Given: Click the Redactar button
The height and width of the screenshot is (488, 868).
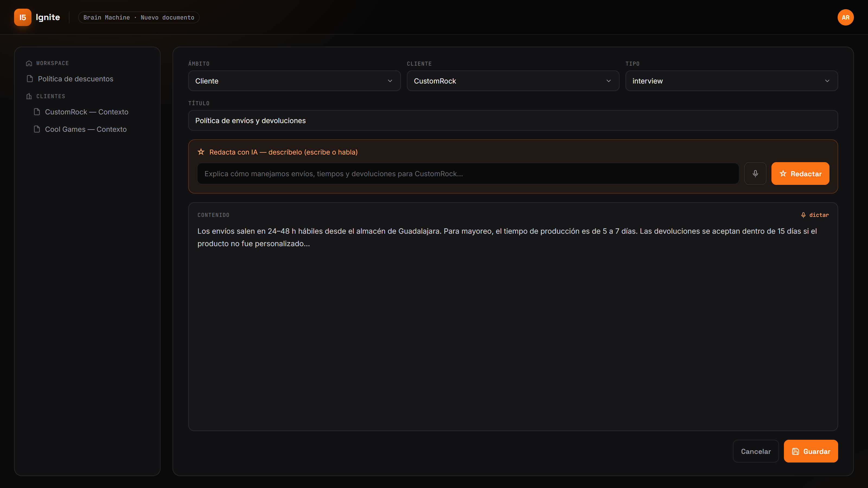Looking at the screenshot, I should [x=800, y=174].
